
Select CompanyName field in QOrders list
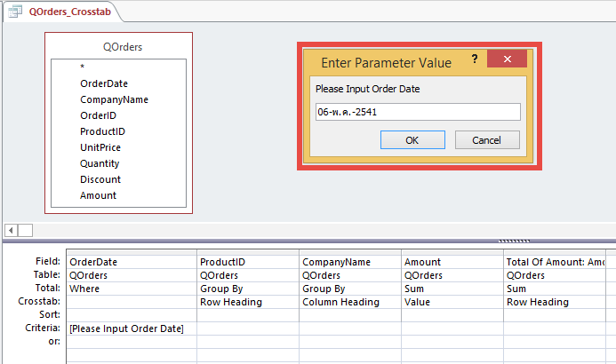(114, 99)
